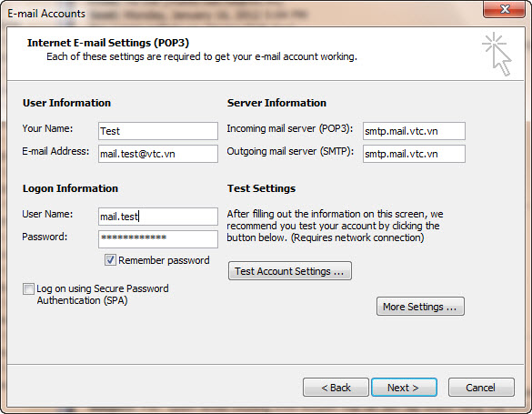Go Back to previous page
The width and height of the screenshot is (532, 414).
click(336, 388)
